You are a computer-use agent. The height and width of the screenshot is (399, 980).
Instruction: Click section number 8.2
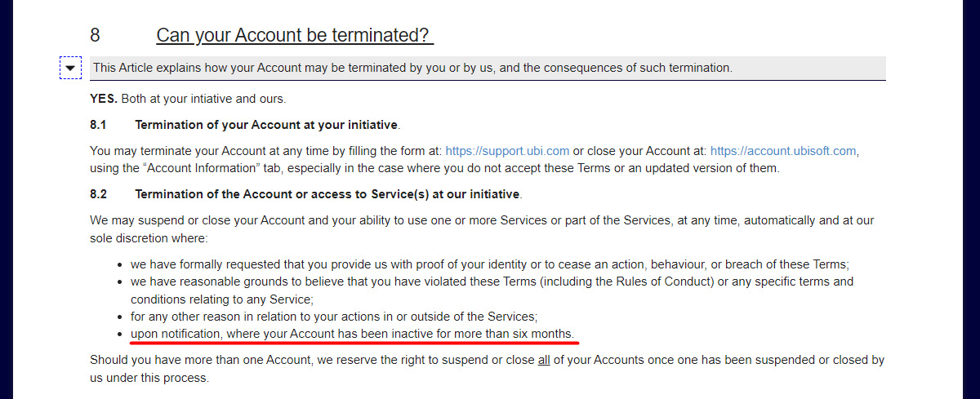pos(99,194)
